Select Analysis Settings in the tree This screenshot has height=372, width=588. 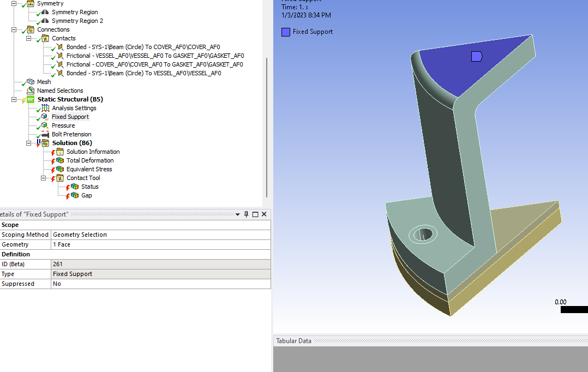coord(74,108)
